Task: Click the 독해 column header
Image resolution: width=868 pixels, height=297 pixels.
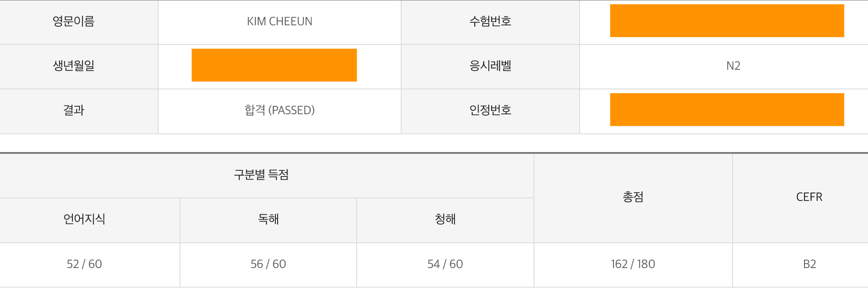Action: point(268,220)
